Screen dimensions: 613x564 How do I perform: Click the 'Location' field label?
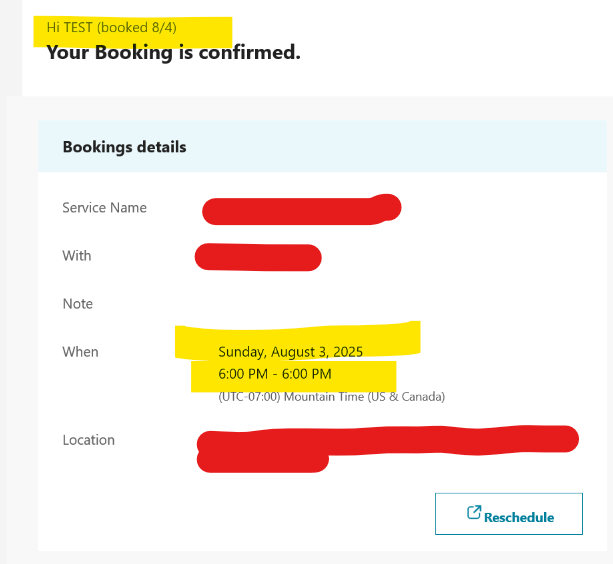88,440
